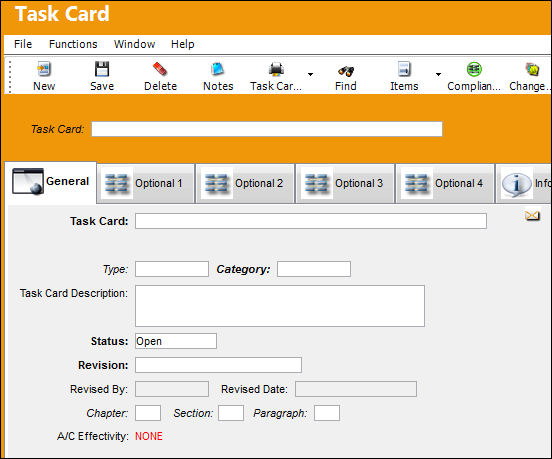Switch to the Optional 1 tab

point(146,183)
